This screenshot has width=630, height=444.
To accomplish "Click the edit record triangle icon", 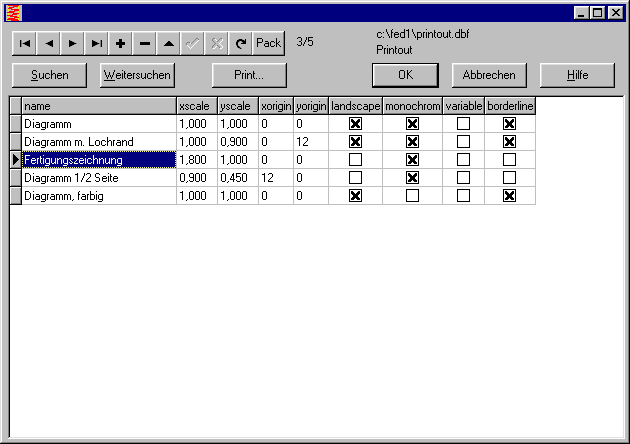I will [x=169, y=43].
